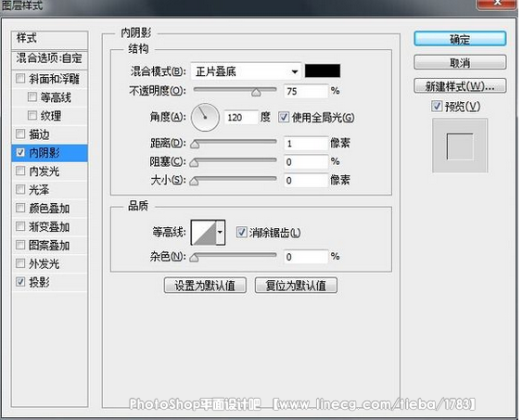Click the 阻塞 choke value field
This screenshot has width=522, height=420.
click(306, 161)
